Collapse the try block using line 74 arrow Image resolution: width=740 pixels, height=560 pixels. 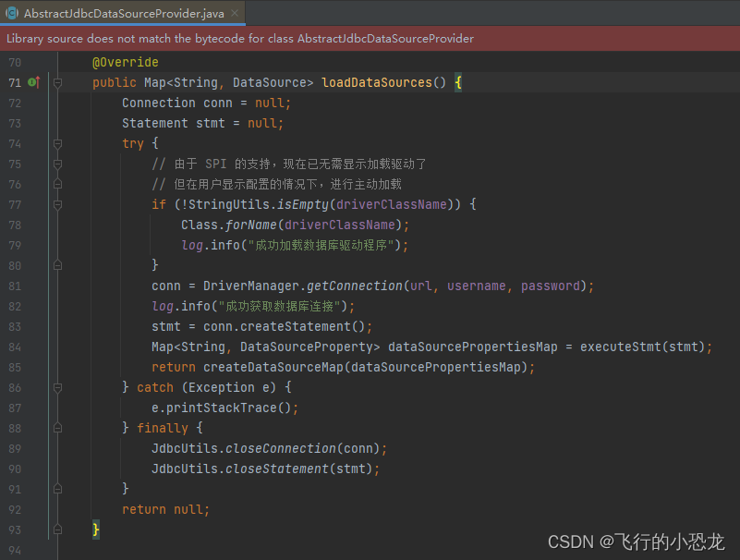coord(57,143)
